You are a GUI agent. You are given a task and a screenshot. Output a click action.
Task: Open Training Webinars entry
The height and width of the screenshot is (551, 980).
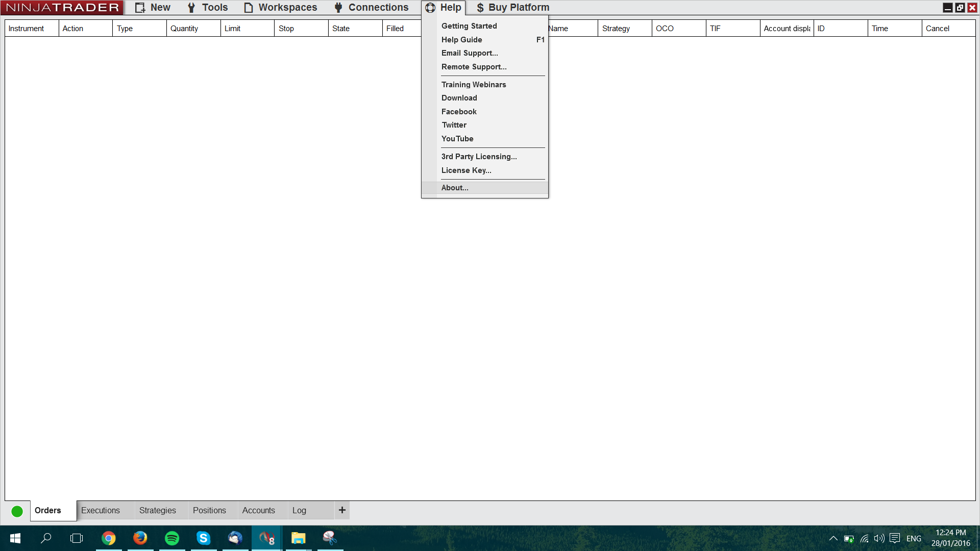coord(484,85)
